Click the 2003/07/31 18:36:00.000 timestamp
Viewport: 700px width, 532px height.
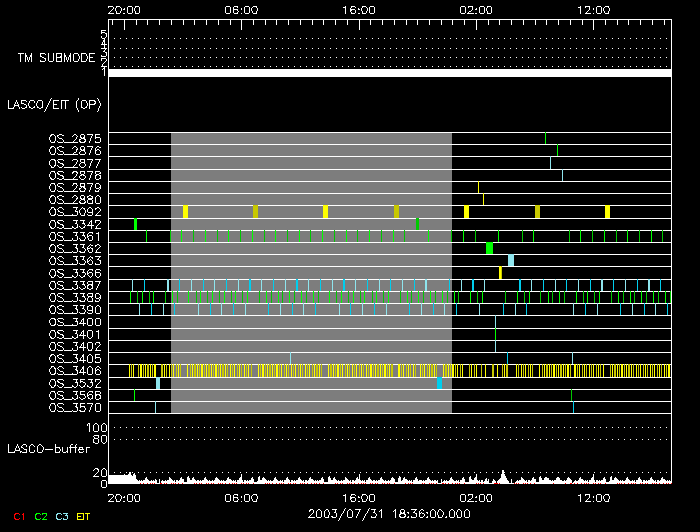click(x=360, y=512)
